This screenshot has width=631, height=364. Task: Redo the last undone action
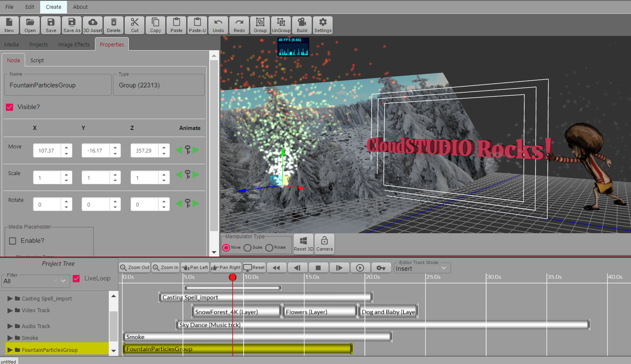point(239,25)
